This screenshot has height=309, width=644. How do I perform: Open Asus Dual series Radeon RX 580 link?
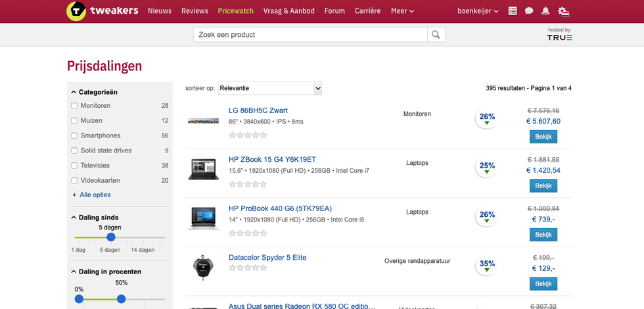[x=302, y=306]
